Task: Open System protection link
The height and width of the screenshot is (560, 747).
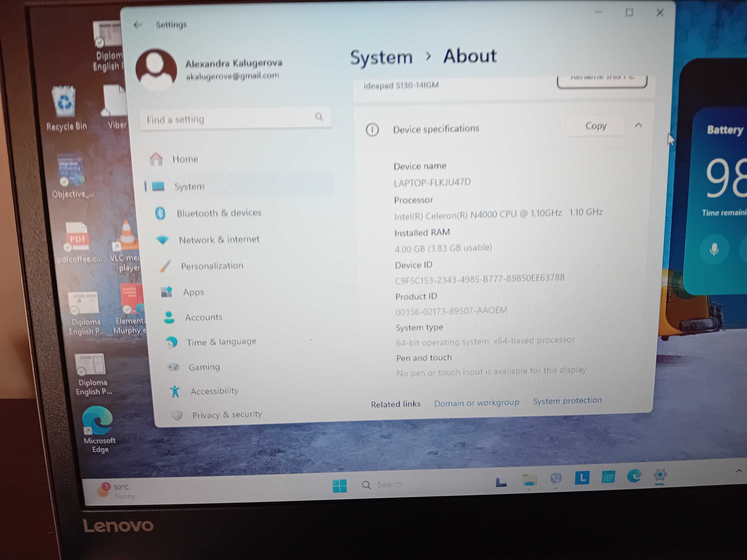Action: [x=567, y=401]
